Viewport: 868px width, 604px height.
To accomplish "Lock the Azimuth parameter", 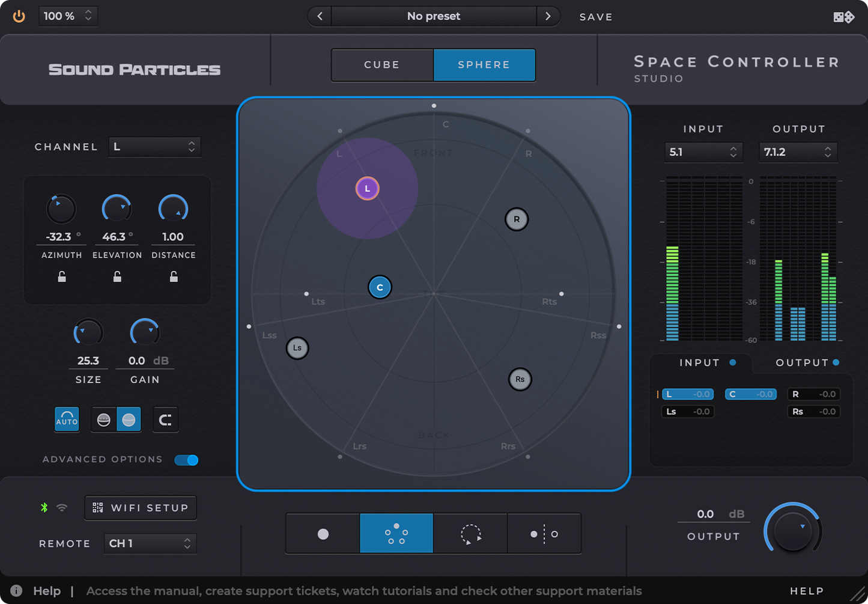I will (61, 276).
